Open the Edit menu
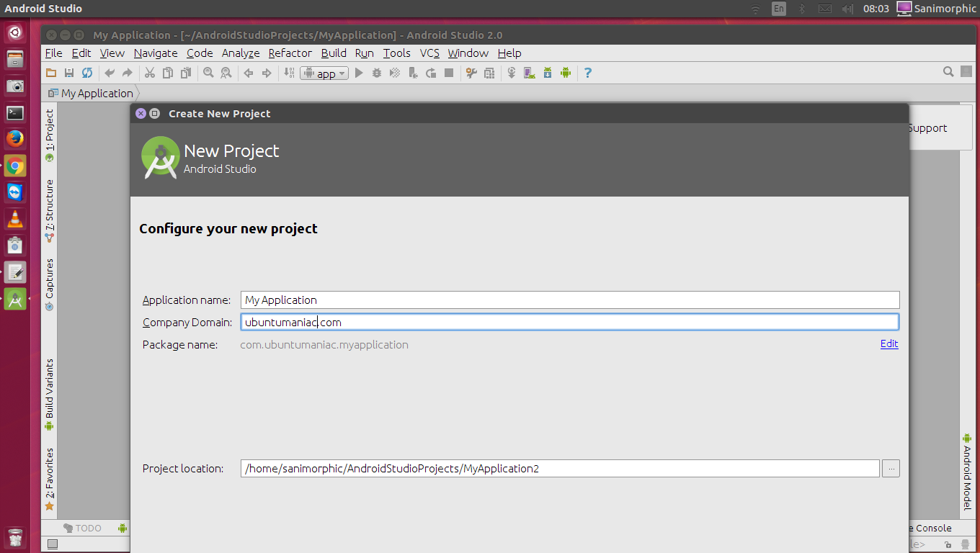This screenshot has width=980, height=553. click(x=81, y=53)
